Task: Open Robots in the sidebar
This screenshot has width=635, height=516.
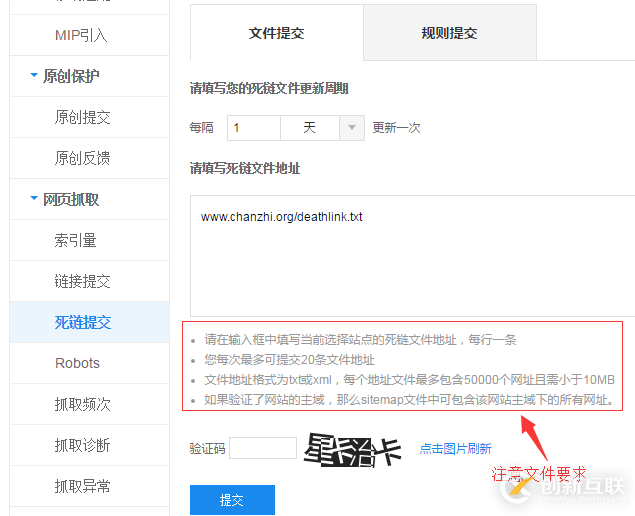Action: (x=77, y=363)
